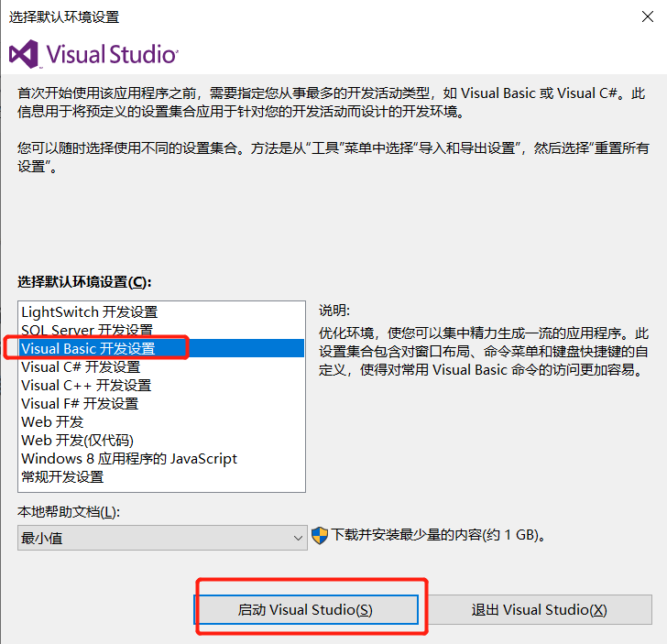Select LightSwitch 开发设置 in the list
Image resolution: width=667 pixels, height=644 pixels.
pos(161,311)
